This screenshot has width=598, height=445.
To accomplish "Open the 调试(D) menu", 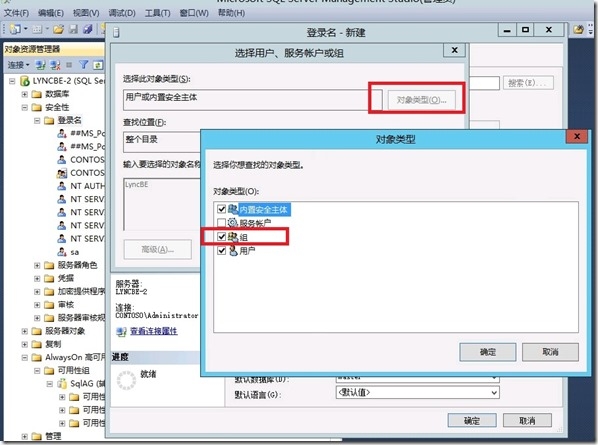I will point(122,13).
